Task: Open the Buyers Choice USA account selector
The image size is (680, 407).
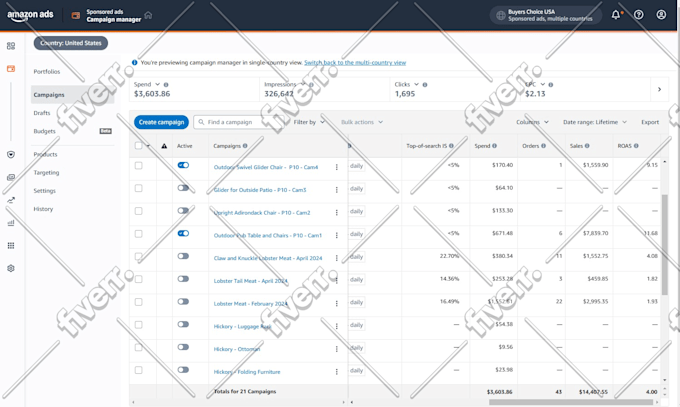Action: tap(546, 15)
